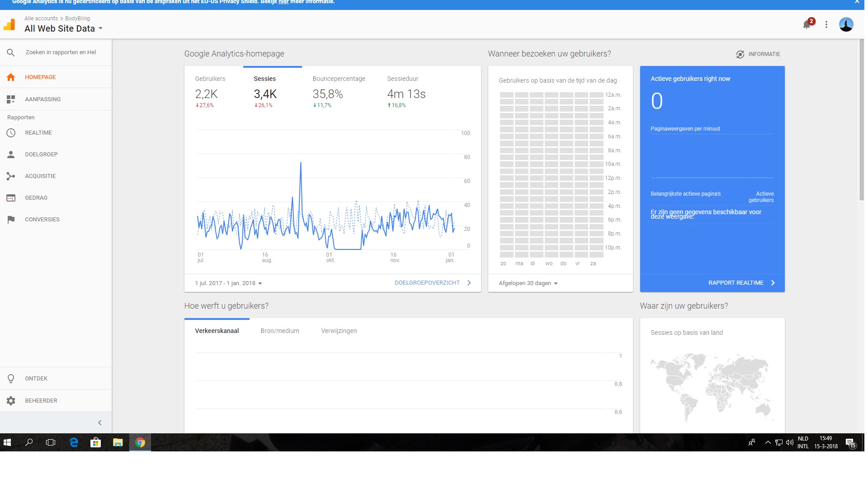The image size is (868, 488).
Task: Open the notifications bell icon
Action: pos(807,24)
